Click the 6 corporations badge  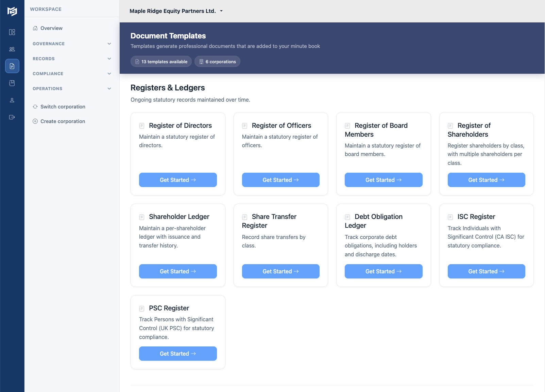point(217,62)
